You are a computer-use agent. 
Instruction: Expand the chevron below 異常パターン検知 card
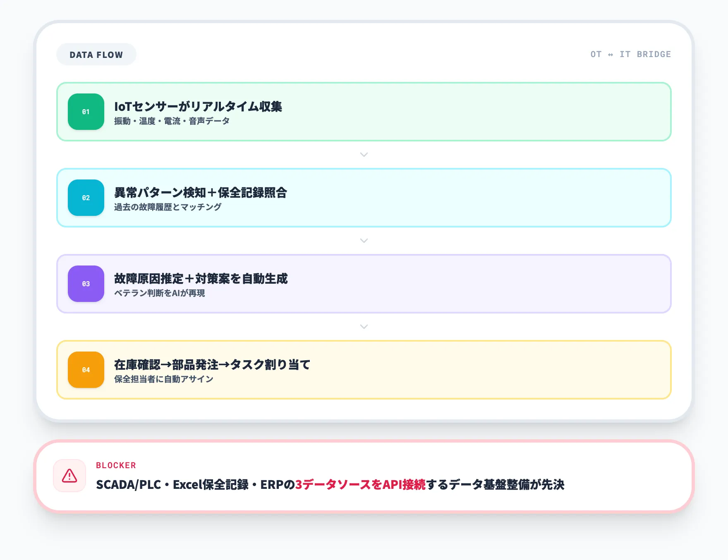(x=364, y=240)
